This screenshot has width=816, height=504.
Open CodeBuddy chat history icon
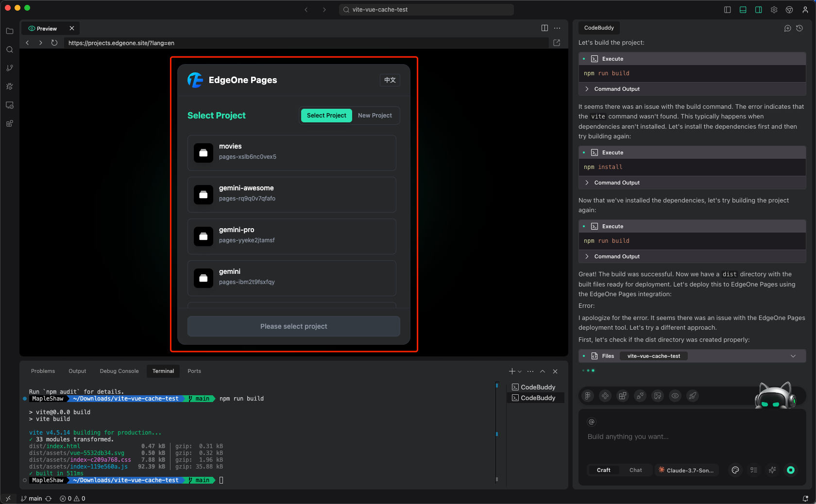[799, 28]
